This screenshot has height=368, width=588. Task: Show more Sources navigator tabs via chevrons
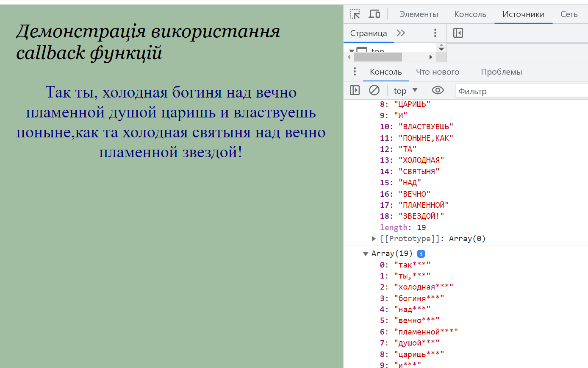tap(401, 33)
